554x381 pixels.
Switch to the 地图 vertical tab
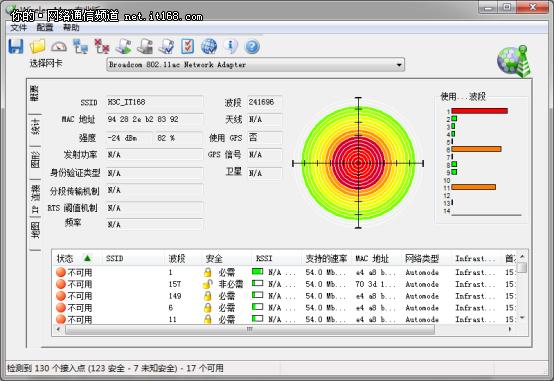click(34, 231)
